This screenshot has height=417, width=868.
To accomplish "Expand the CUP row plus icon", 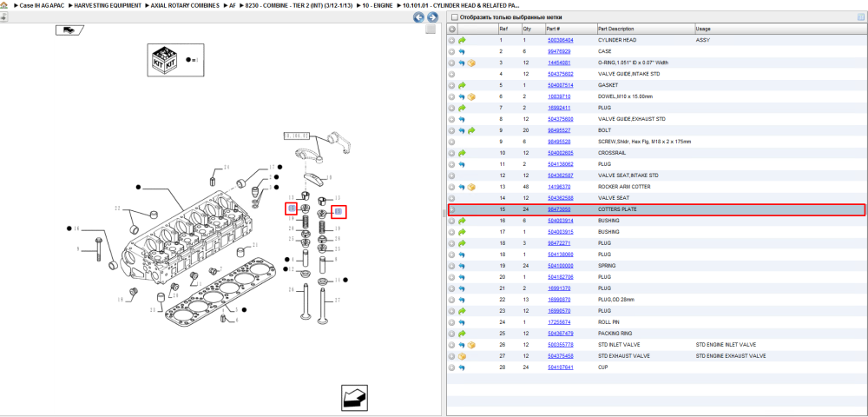I will pyautogui.click(x=451, y=367).
